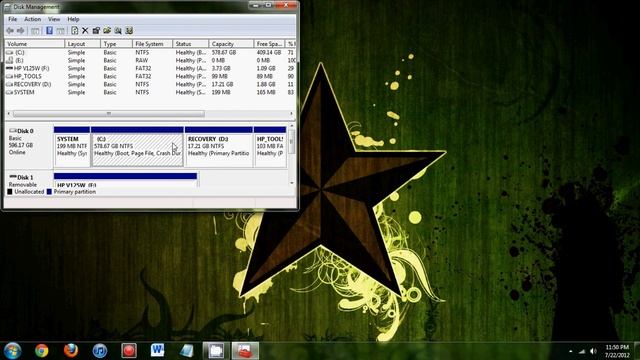Open the Help menu
640x360 pixels.
coord(73,19)
